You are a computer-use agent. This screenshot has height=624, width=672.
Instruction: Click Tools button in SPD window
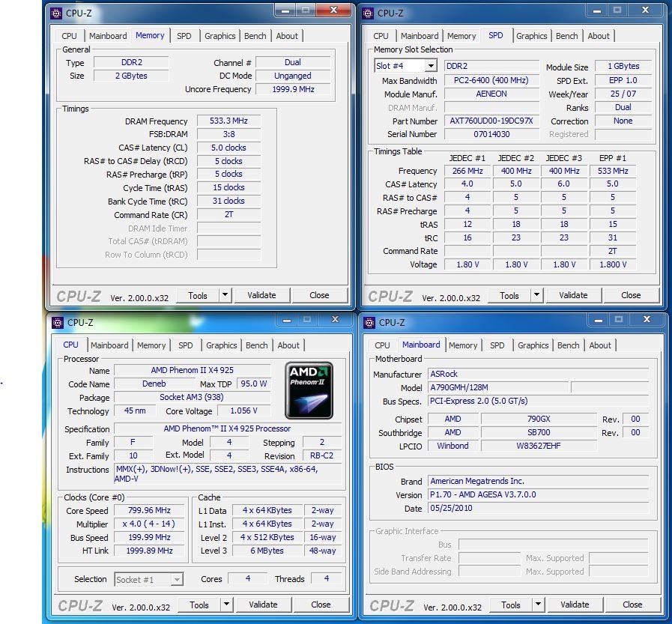[x=509, y=296]
